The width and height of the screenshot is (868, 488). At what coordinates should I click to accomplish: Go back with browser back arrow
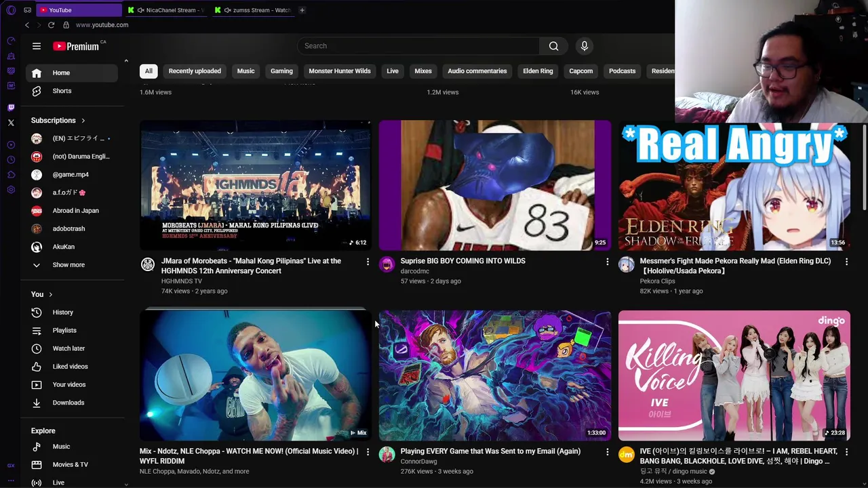coord(27,25)
